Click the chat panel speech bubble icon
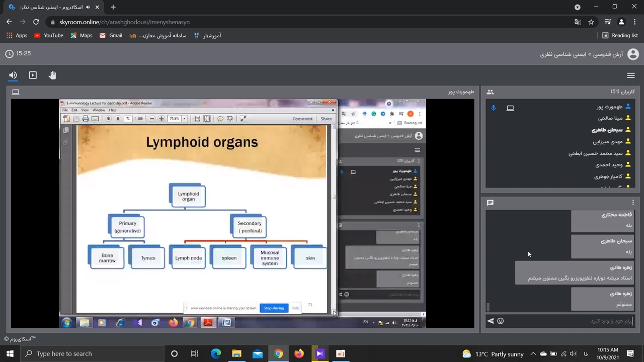The width and height of the screenshot is (644, 362). [490, 203]
